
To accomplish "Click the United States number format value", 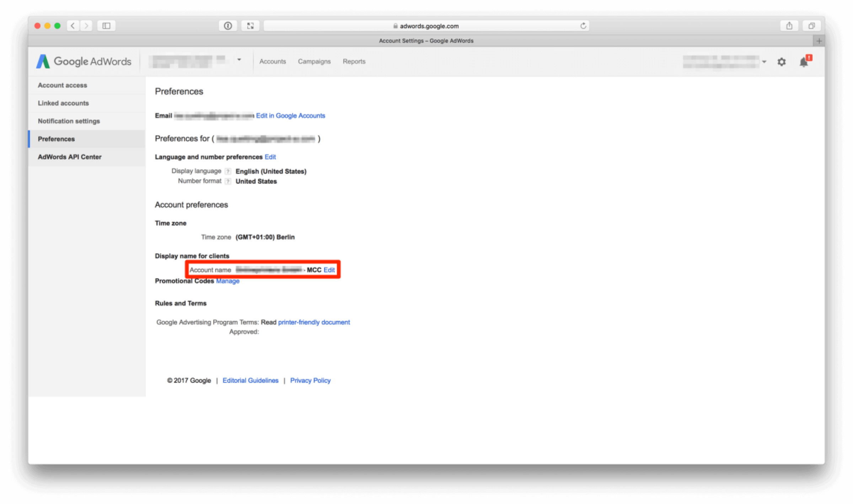I will tap(256, 181).
